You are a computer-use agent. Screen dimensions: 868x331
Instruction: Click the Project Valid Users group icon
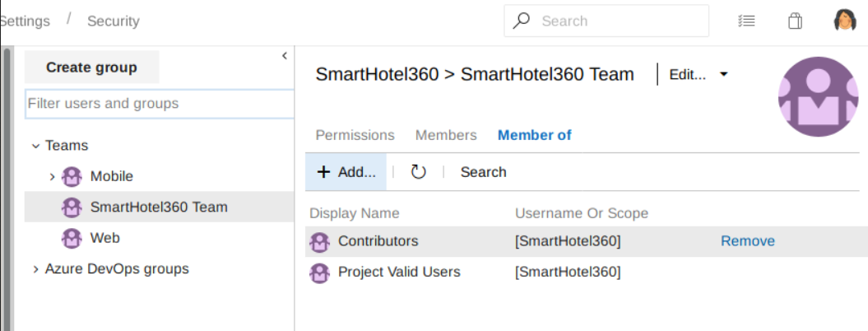coord(319,273)
